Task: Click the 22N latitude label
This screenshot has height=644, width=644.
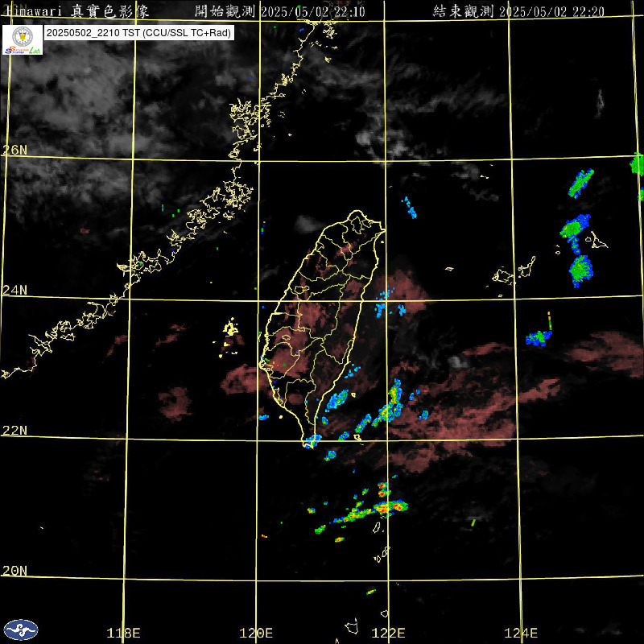Action: click(x=14, y=430)
